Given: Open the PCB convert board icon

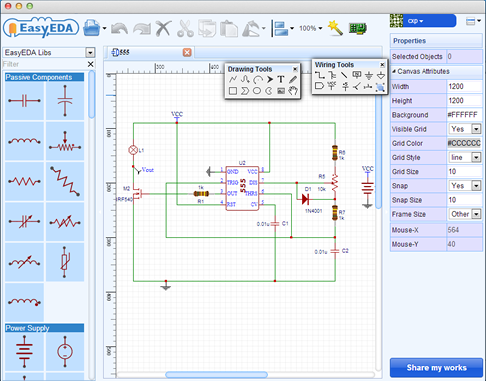Looking at the screenshot, I should pyautogui.click(x=358, y=28).
